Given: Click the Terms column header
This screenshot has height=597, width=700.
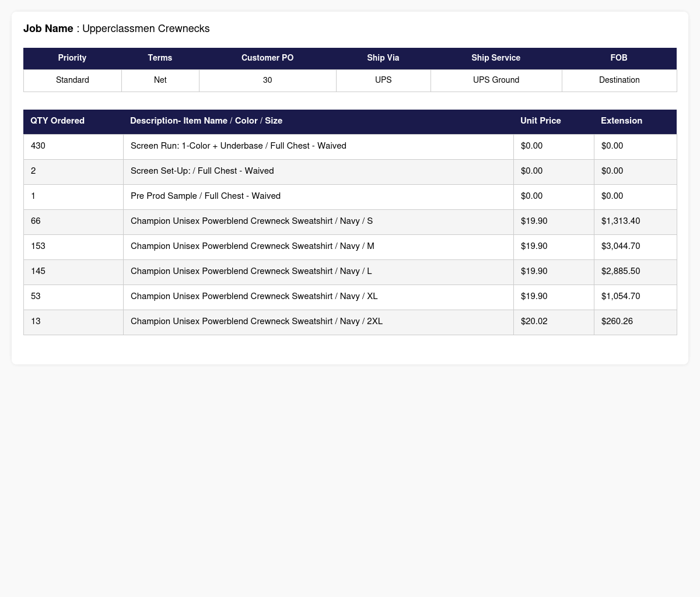Looking at the screenshot, I should [x=160, y=58].
